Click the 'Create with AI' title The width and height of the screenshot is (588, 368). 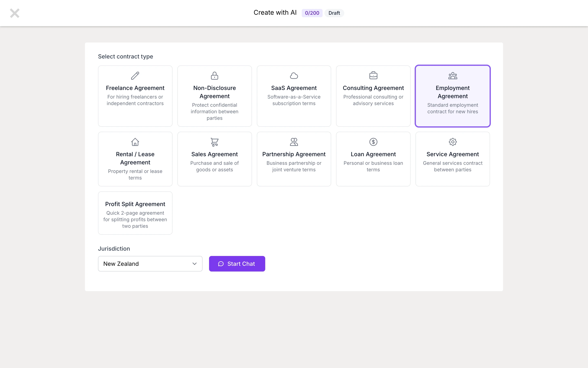[x=275, y=13]
